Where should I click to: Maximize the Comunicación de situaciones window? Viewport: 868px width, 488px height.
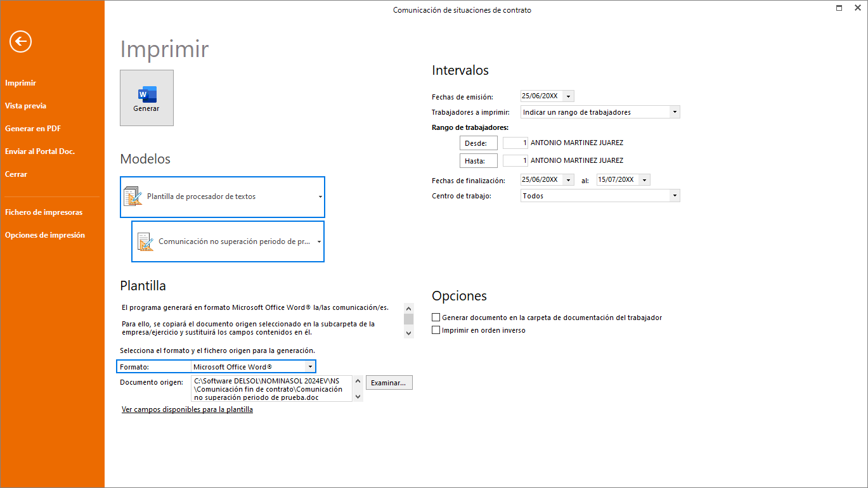(839, 8)
